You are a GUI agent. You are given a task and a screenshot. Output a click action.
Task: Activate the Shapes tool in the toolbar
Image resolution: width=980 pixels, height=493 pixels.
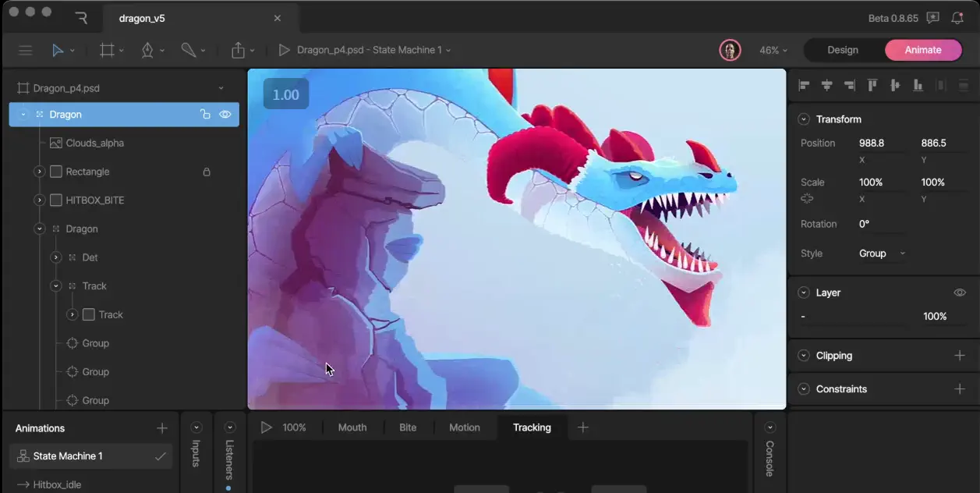click(189, 49)
